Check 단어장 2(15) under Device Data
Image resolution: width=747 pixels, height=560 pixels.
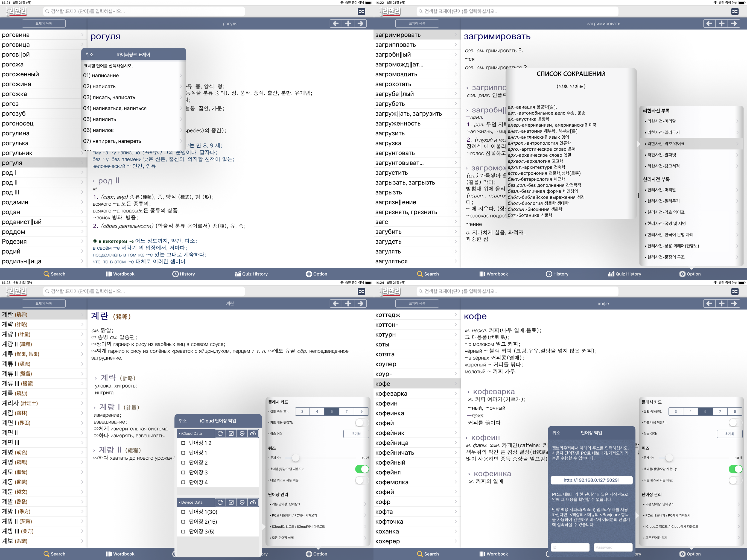coord(183,521)
